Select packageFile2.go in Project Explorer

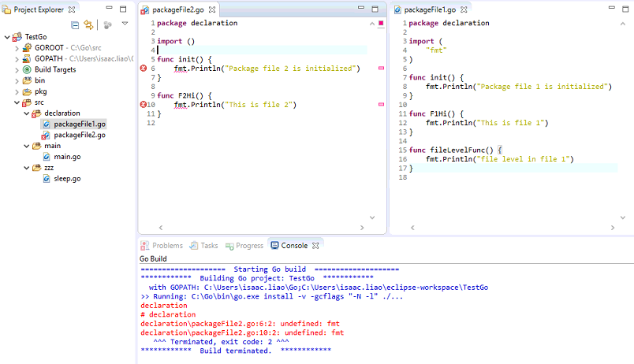[79, 135]
